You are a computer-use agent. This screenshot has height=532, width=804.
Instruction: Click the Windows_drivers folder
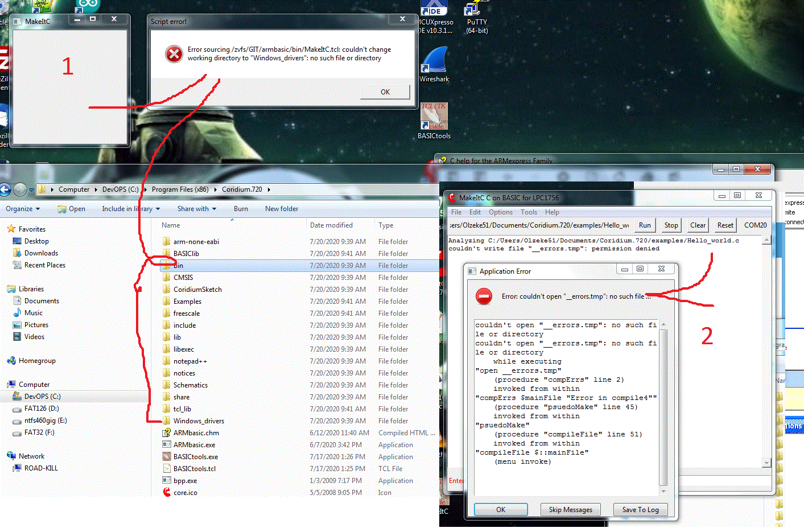(198, 421)
